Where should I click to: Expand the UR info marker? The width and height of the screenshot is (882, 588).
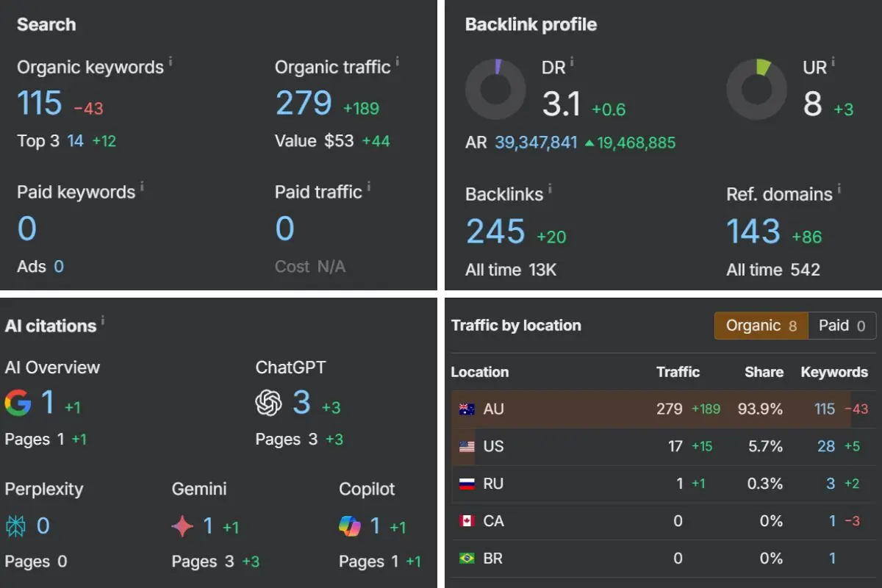[834, 62]
